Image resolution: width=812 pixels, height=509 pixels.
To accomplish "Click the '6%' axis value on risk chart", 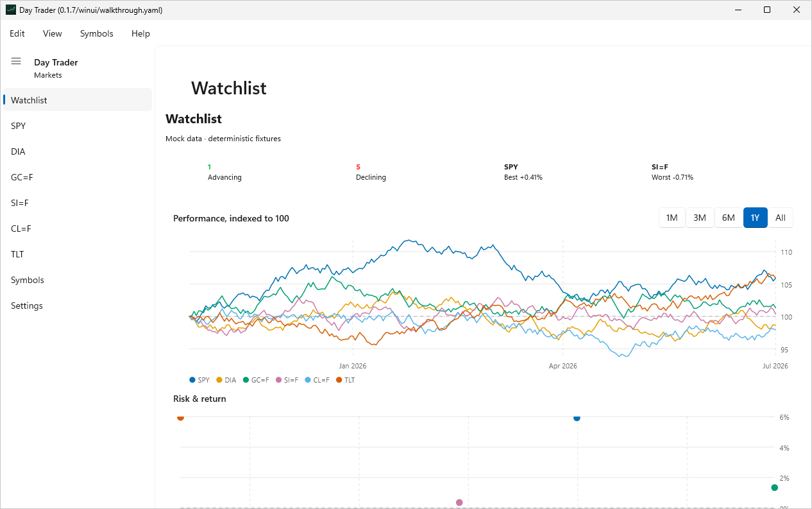I will [x=784, y=417].
